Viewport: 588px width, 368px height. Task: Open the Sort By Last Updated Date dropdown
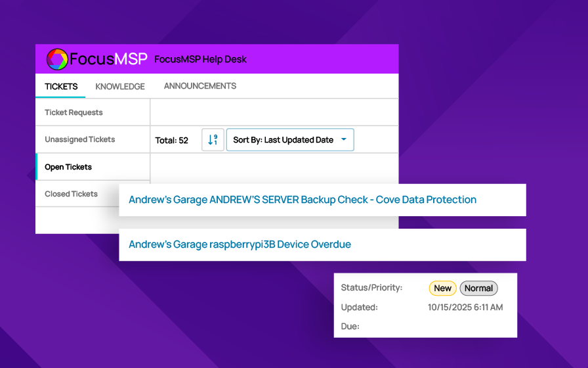[290, 140]
